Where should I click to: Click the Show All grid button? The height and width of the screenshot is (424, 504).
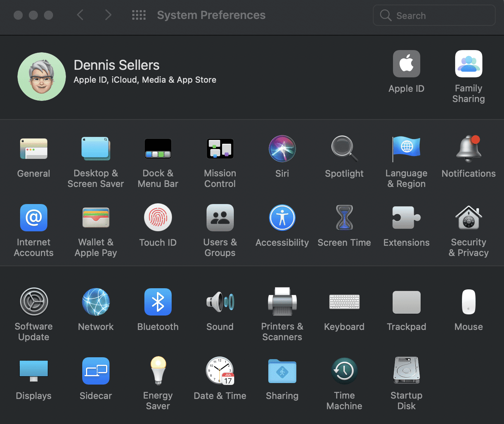139,15
